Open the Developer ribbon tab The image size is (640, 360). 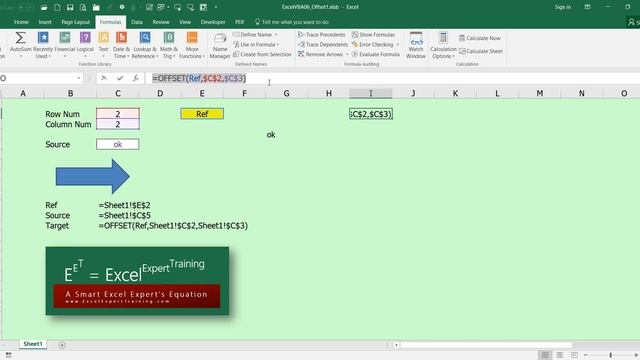(x=213, y=22)
